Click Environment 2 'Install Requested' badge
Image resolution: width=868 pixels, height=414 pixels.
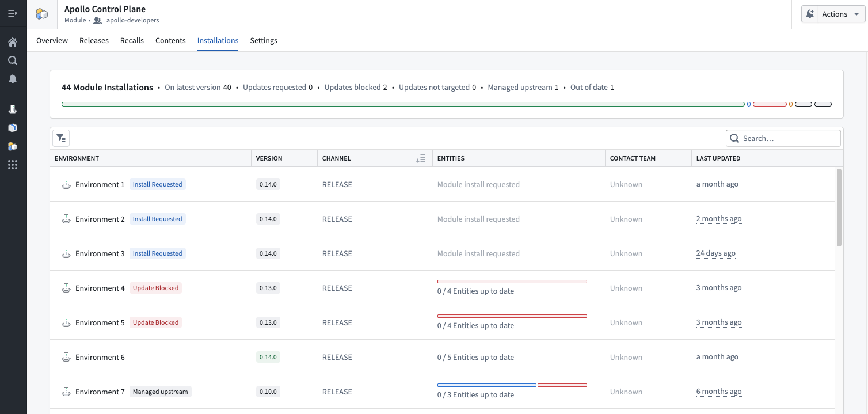[x=158, y=219]
